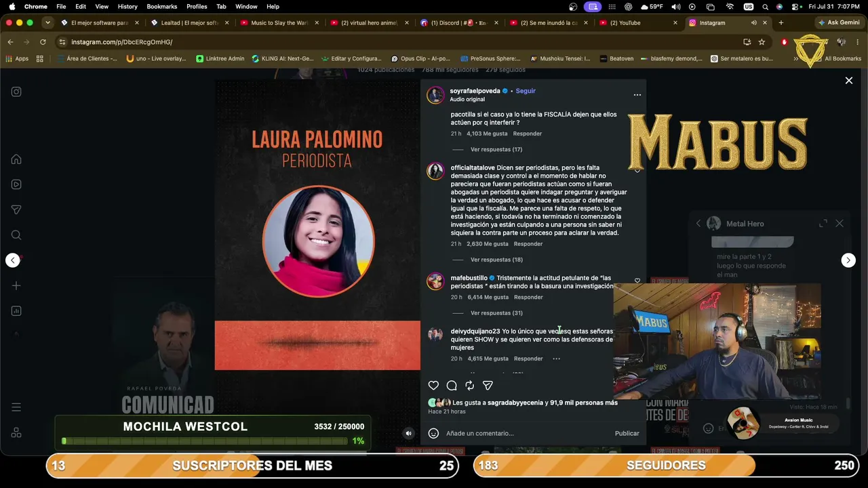Open Search in Instagram sidebar
This screenshot has height=488, width=868.
[x=16, y=235]
